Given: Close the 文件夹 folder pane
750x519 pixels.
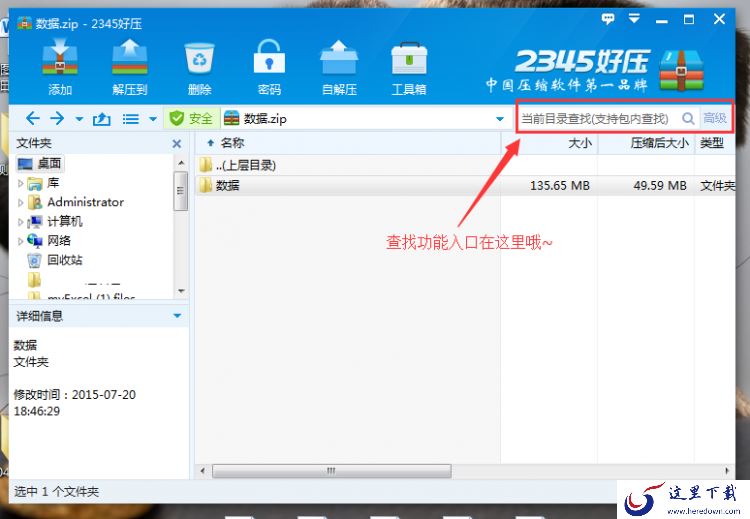Looking at the screenshot, I should click(x=176, y=144).
